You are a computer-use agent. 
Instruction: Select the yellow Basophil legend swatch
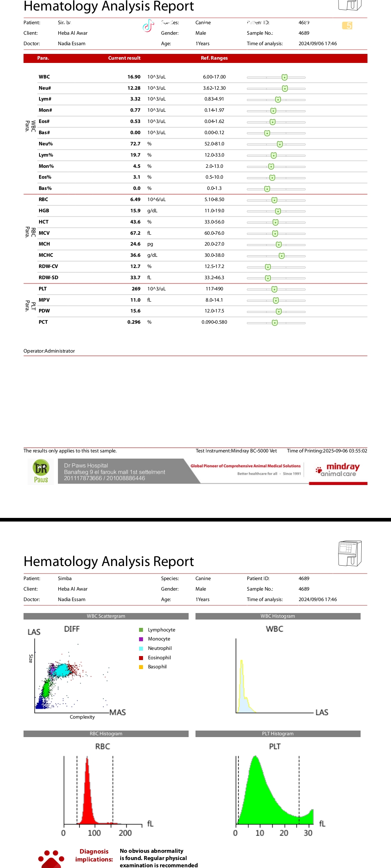pos(141,667)
